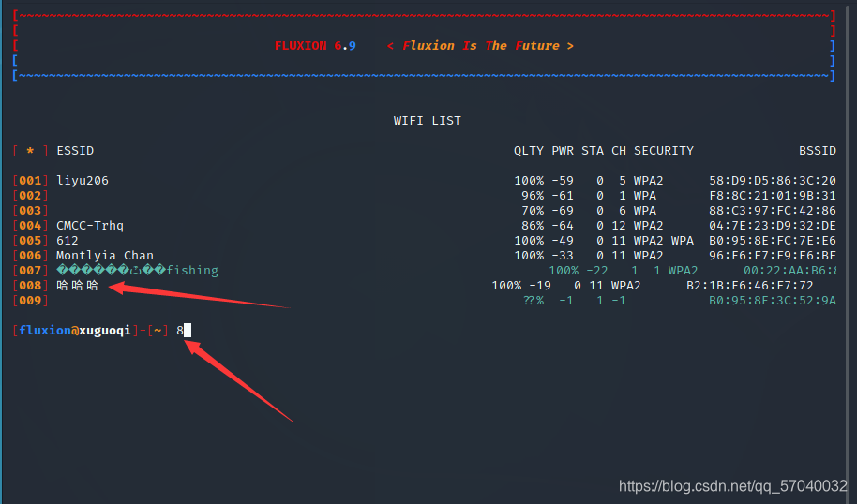The height and width of the screenshot is (504, 857).
Task: Click BSSID 96:E6:F7:F9:E6:BF
Action: coord(773,256)
